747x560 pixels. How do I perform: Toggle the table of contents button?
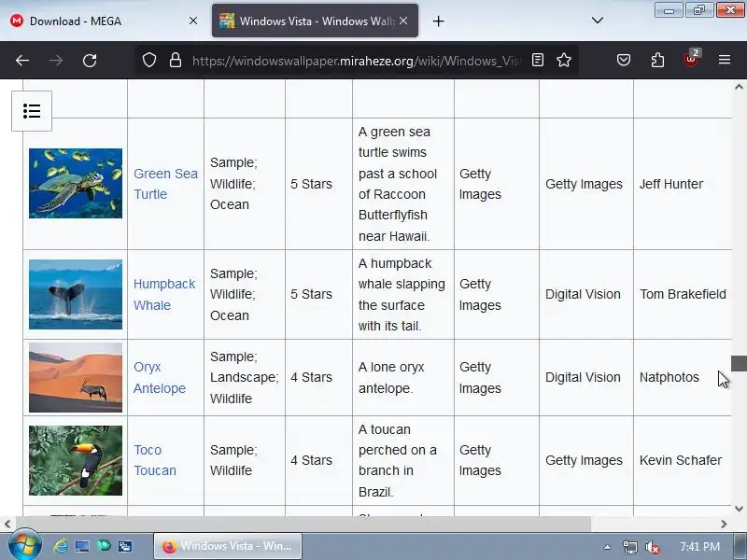(32, 111)
